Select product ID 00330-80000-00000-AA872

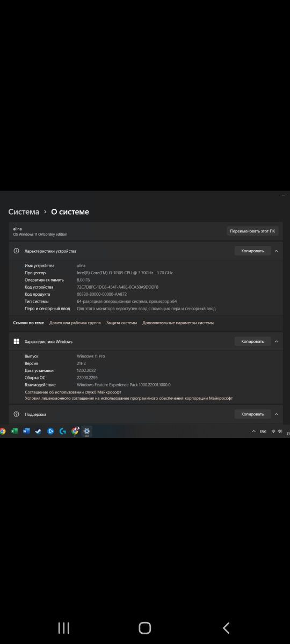[x=102, y=294]
